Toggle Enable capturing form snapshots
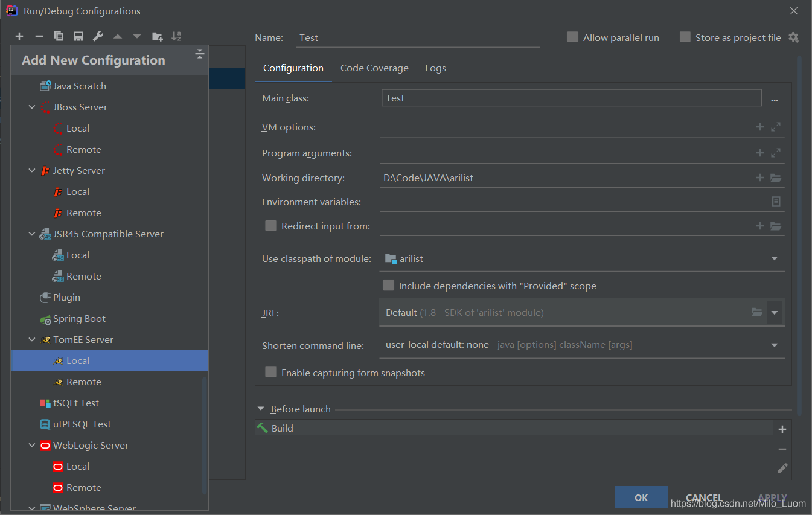Screen dimensions: 812x515 [271, 373]
